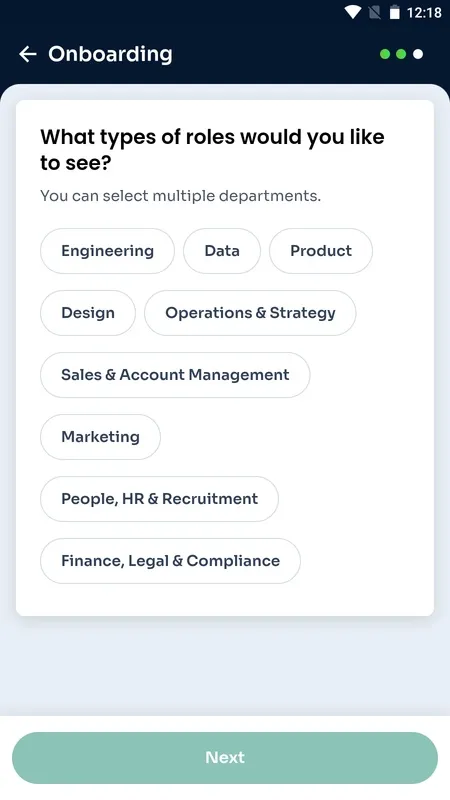Select Operations & Strategy chip

click(250, 313)
